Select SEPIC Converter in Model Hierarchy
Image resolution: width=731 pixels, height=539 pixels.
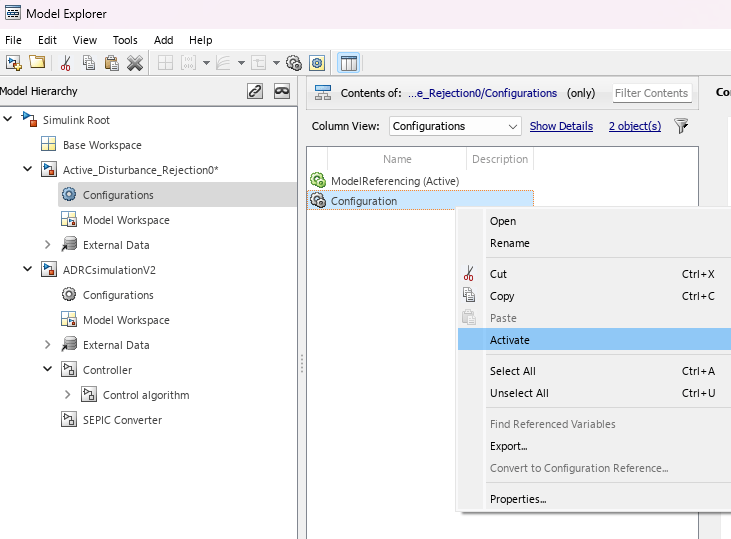122,420
